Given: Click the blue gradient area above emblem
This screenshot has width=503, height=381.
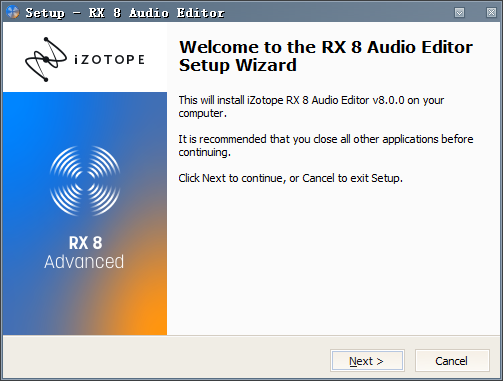Looking at the screenshot, I should (85, 117).
